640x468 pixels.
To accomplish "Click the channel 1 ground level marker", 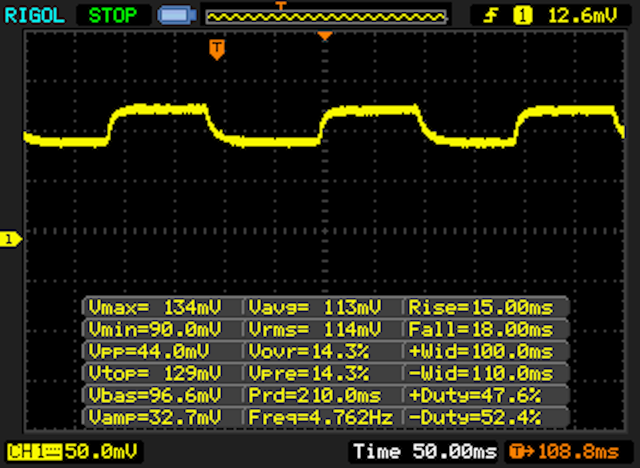I will pyautogui.click(x=10, y=240).
